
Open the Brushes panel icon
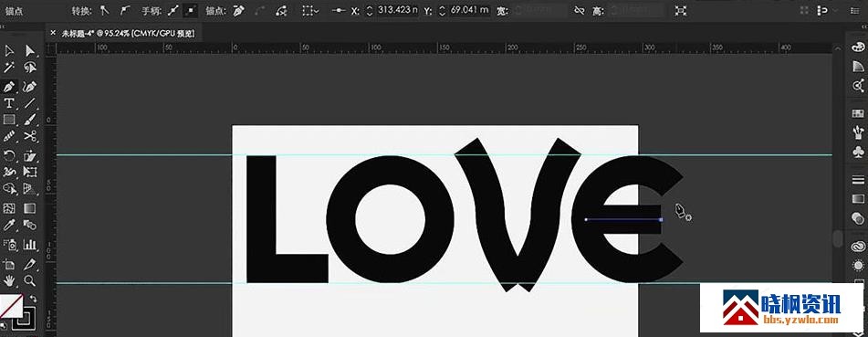coord(859,132)
